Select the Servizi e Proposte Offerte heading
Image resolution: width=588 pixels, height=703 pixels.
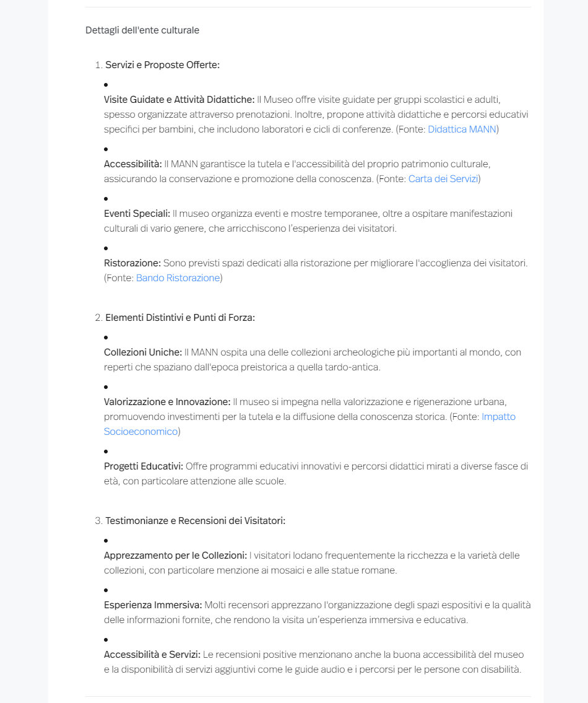coord(162,65)
